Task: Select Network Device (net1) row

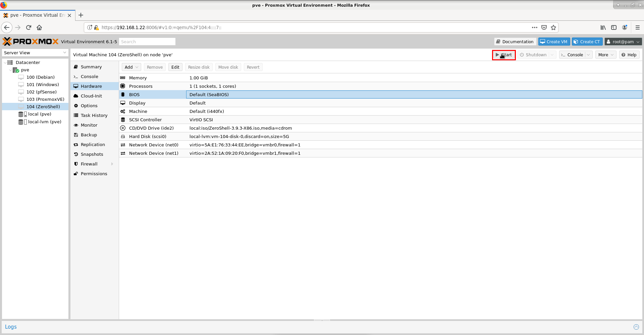Action: [381, 153]
